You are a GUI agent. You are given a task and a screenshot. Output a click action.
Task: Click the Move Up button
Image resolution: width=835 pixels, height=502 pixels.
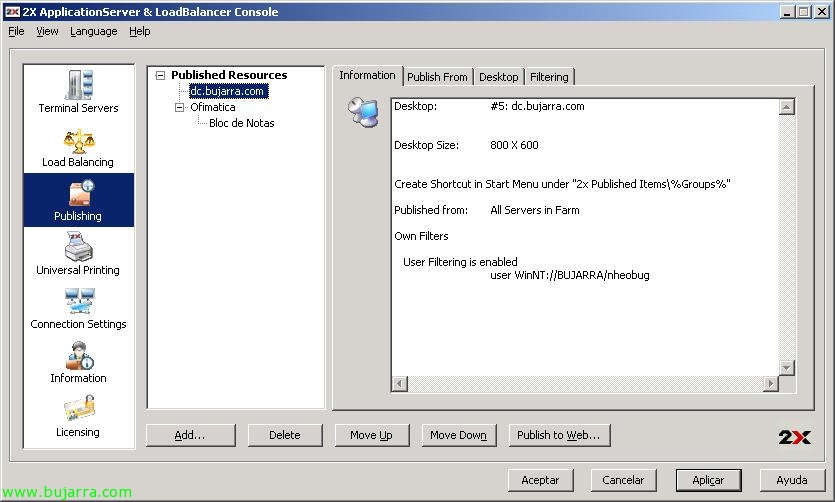[371, 435]
